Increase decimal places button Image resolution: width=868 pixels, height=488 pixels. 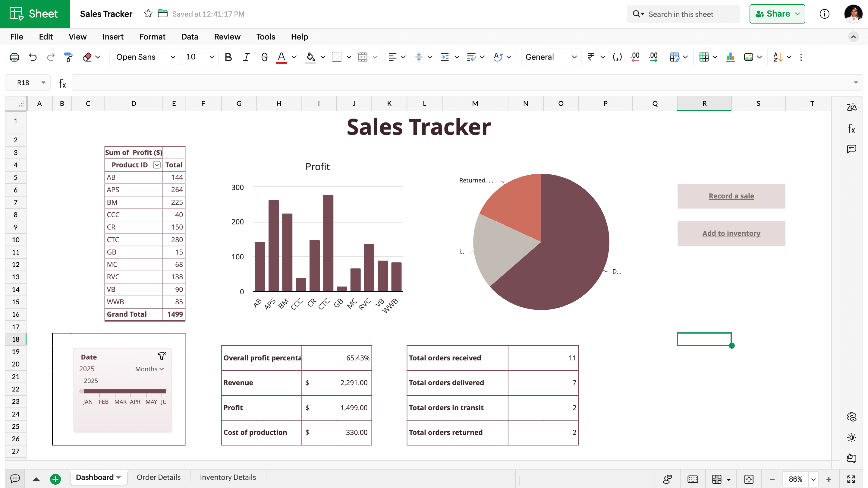pyautogui.click(x=653, y=57)
